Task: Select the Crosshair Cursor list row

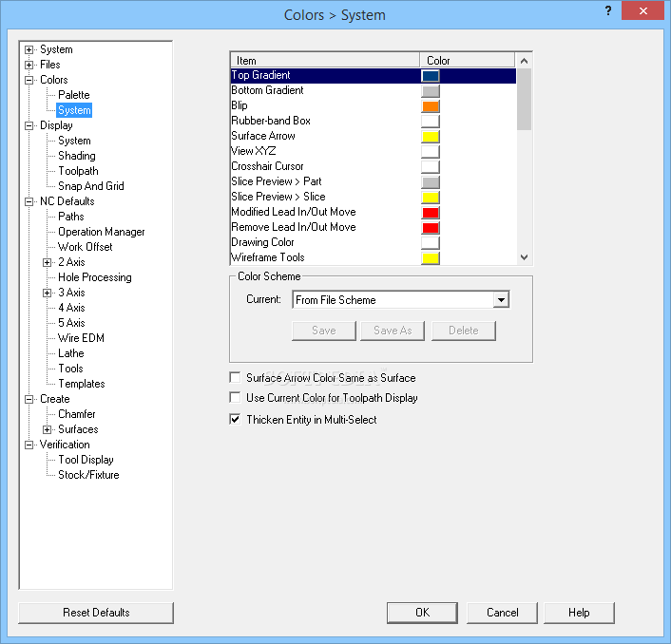Action: [x=374, y=166]
